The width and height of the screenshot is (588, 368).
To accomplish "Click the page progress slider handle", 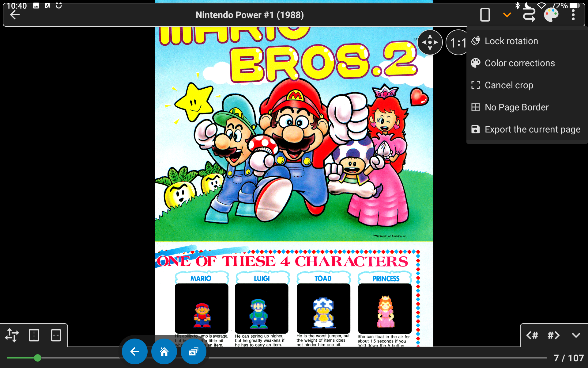I will tap(38, 358).
